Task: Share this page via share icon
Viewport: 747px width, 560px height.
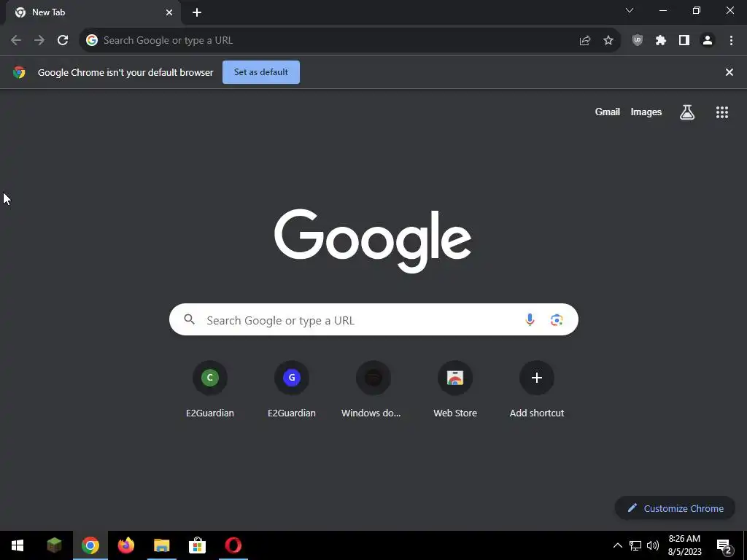Action: pyautogui.click(x=585, y=41)
